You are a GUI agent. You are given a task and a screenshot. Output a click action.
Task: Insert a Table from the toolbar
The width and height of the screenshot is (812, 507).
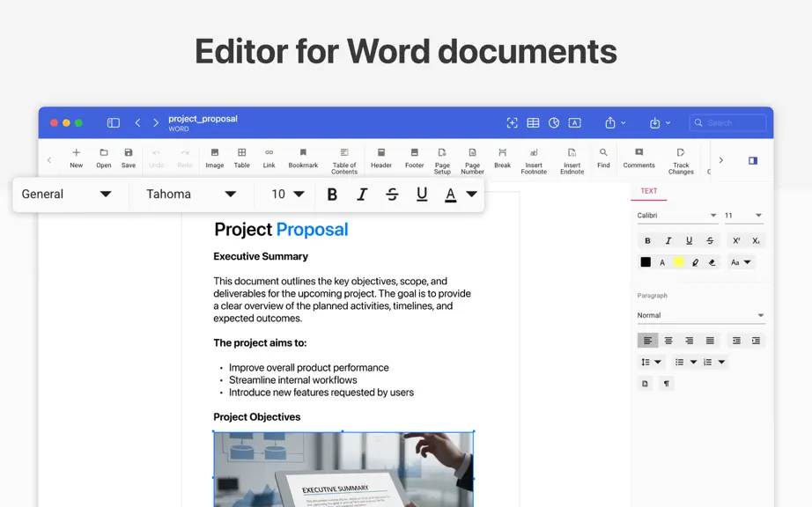(241, 158)
